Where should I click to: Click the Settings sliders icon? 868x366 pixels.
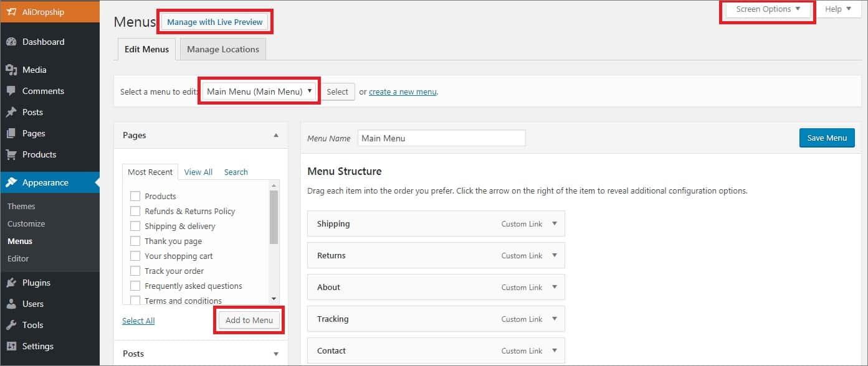click(x=11, y=346)
